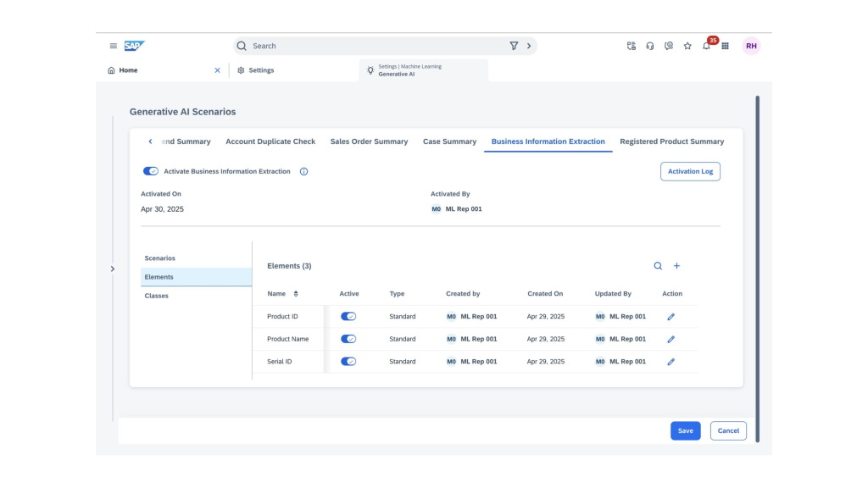Add a new element with plus icon

[676, 266]
